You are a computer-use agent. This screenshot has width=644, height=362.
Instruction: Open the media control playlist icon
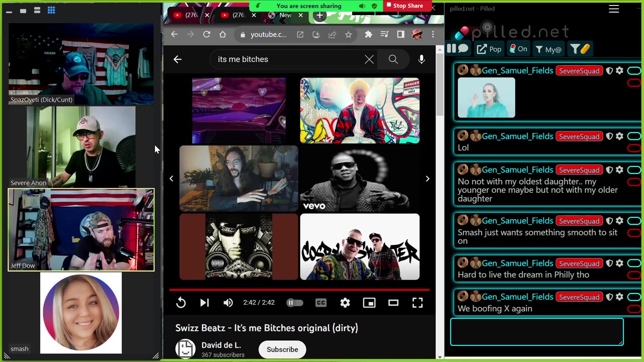[x=384, y=34]
